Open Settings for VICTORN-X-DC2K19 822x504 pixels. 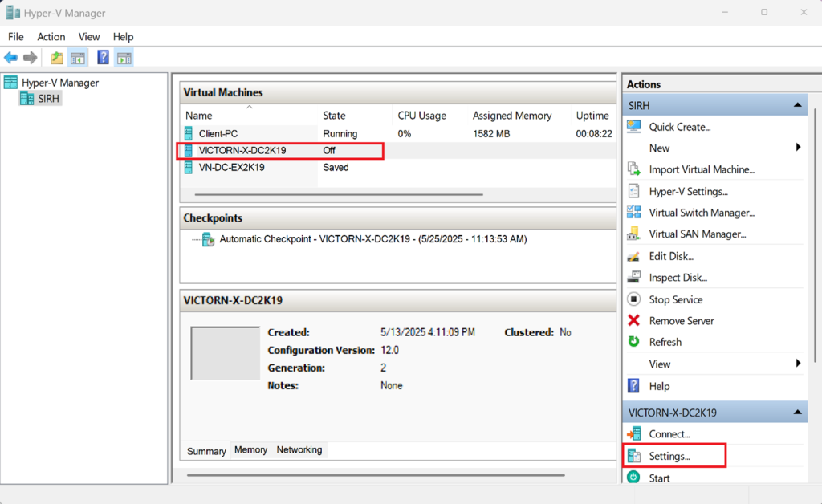[x=669, y=456]
